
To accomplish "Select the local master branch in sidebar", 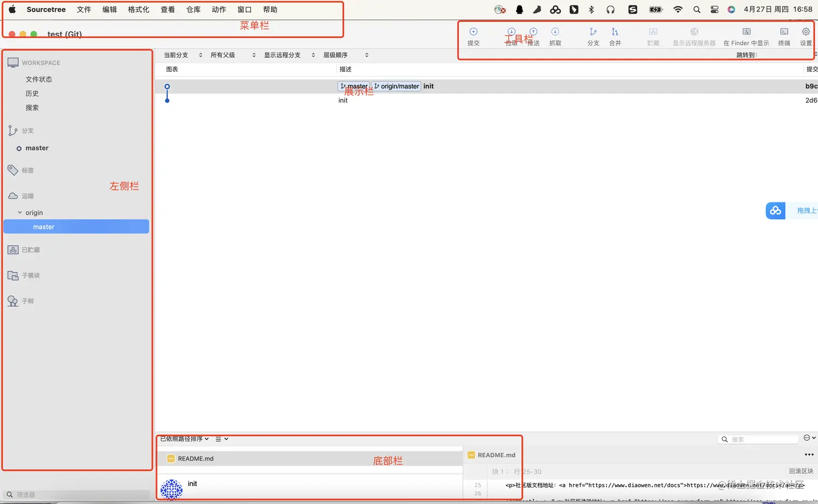I will [37, 148].
